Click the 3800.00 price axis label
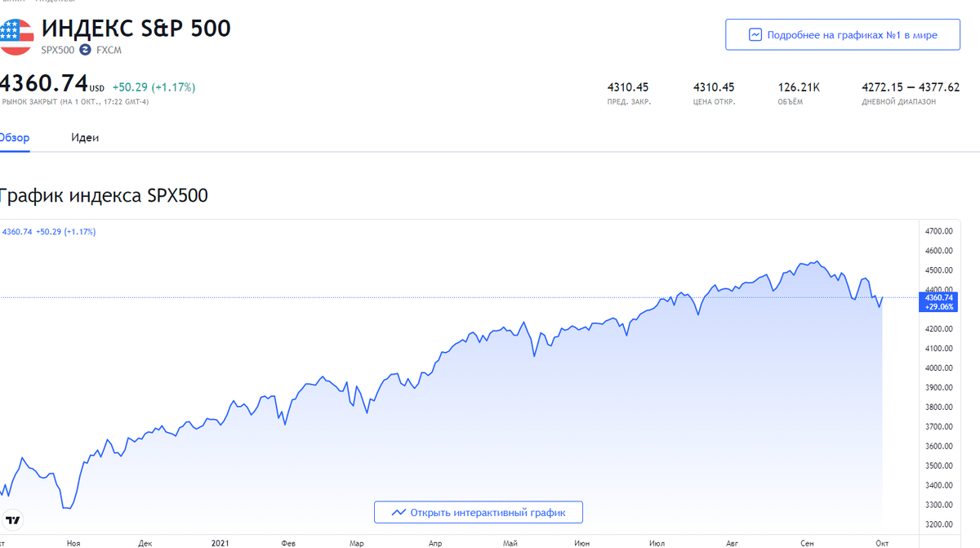This screenshot has width=980, height=548. [x=940, y=408]
